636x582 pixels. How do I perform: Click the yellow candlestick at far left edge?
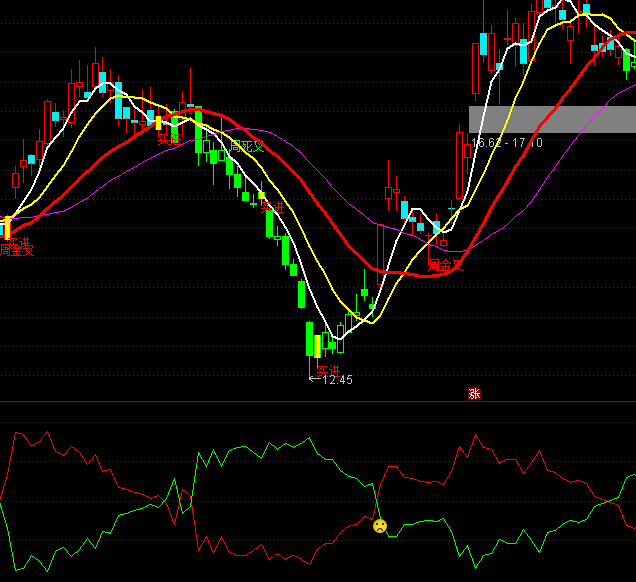[x=5, y=227]
